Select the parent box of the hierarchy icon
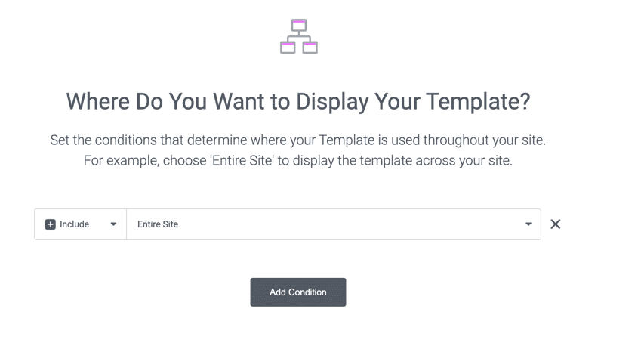Screen dimensions: 644x355 tap(299, 25)
